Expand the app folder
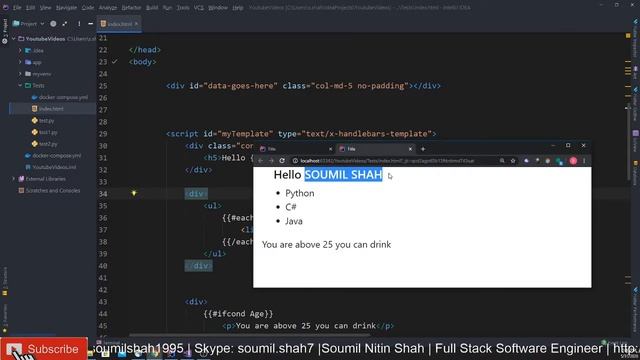The height and width of the screenshot is (360, 640). (x=20, y=62)
